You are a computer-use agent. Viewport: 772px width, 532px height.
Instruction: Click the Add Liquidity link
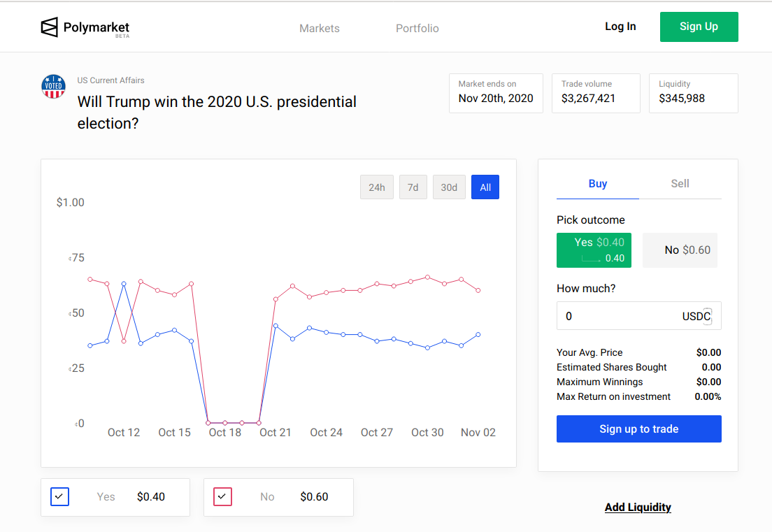coord(638,508)
